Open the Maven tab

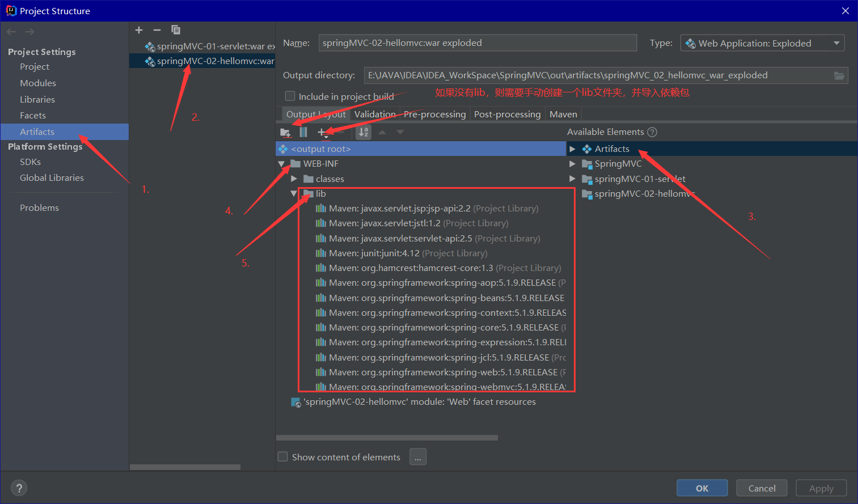pyautogui.click(x=563, y=115)
